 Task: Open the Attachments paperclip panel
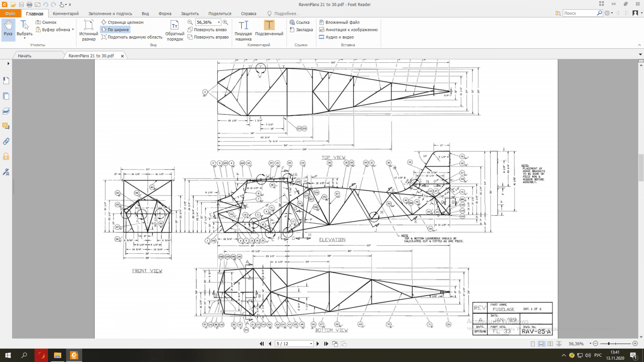tap(6, 141)
